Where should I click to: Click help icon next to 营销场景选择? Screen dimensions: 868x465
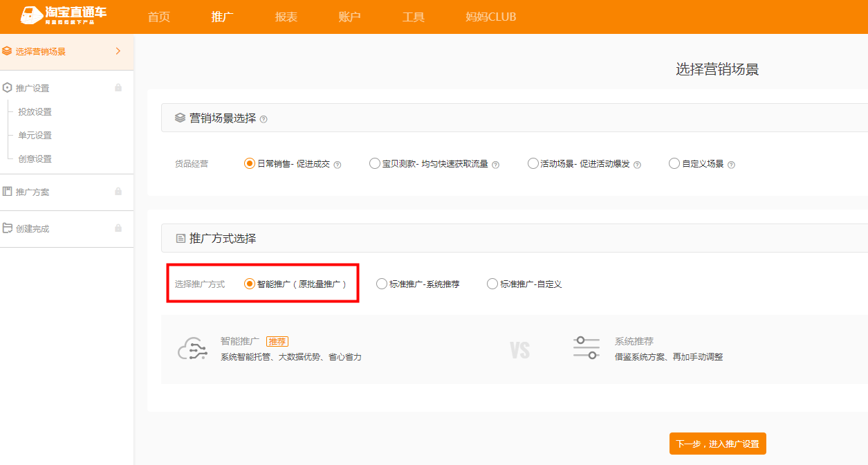264,119
